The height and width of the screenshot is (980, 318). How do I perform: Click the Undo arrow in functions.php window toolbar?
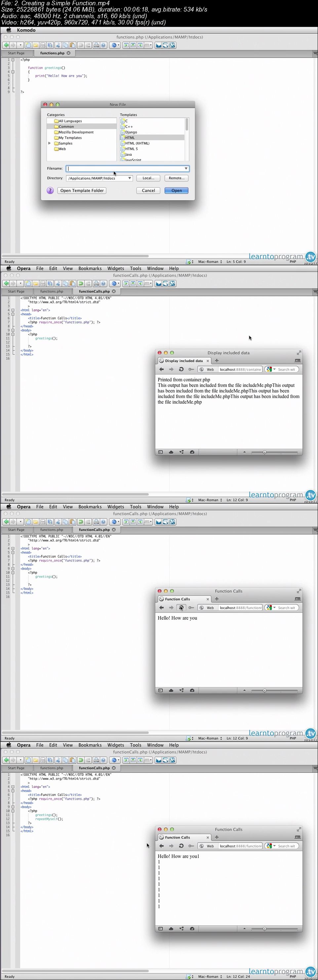[x=81, y=45]
